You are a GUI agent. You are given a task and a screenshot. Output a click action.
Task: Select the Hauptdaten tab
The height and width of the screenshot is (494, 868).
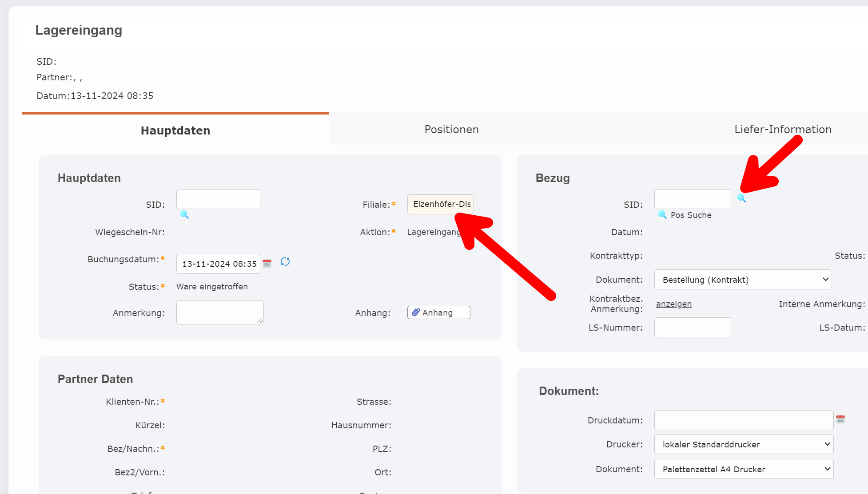tap(175, 130)
